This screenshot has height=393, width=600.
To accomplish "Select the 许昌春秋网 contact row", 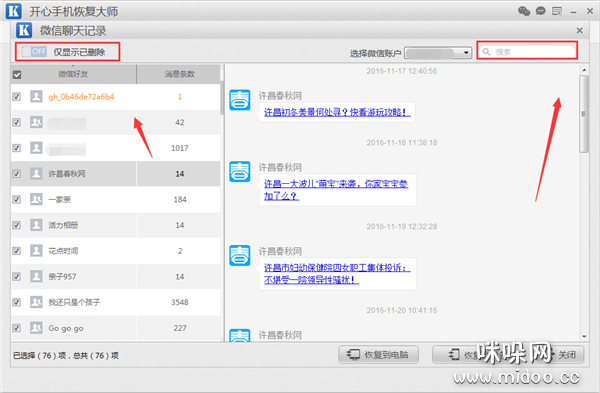I will click(116, 174).
